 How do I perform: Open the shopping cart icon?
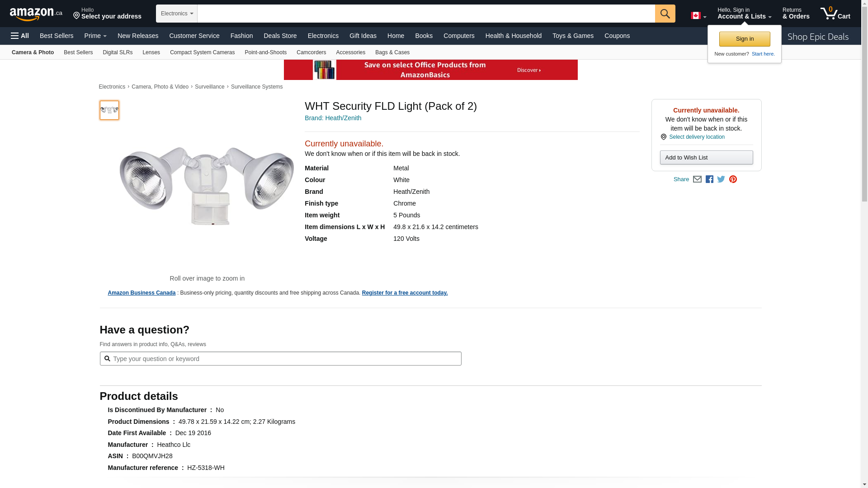tap(835, 14)
